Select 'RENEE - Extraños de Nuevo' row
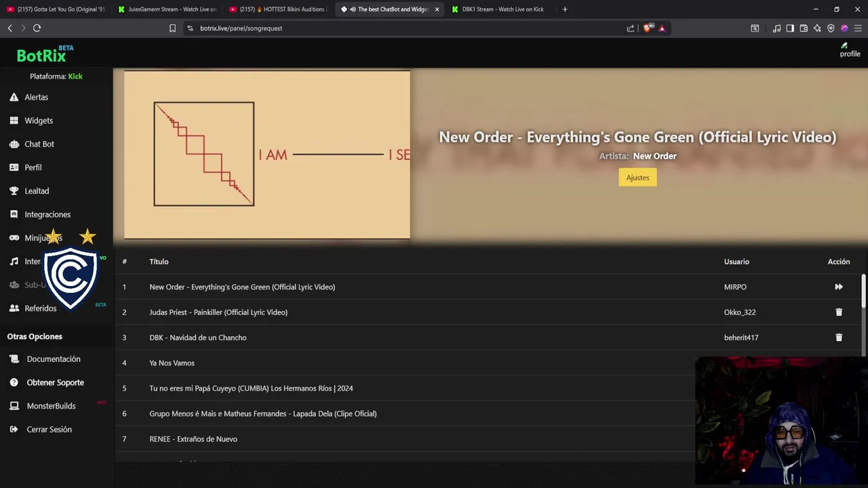 (x=193, y=439)
